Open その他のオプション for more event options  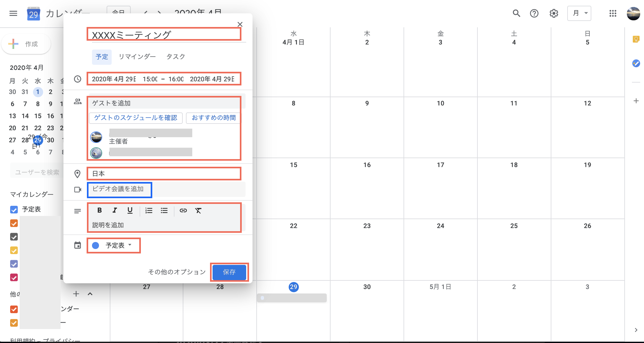[177, 272]
